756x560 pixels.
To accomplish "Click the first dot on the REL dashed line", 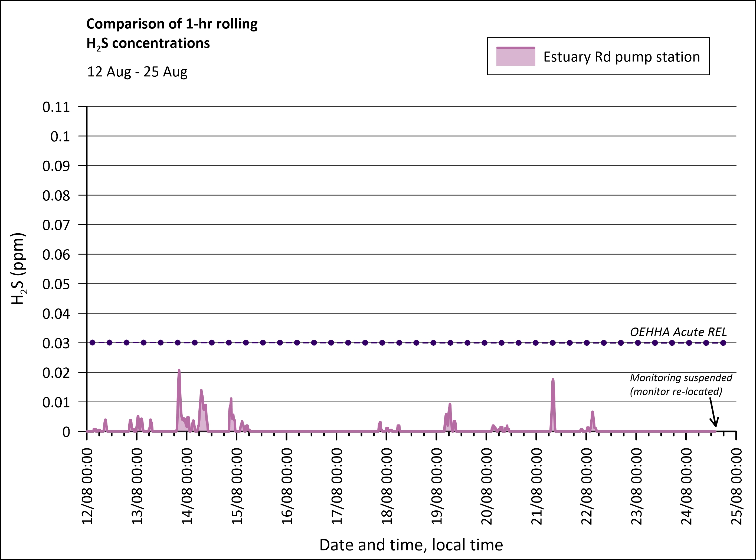I will pos(93,343).
